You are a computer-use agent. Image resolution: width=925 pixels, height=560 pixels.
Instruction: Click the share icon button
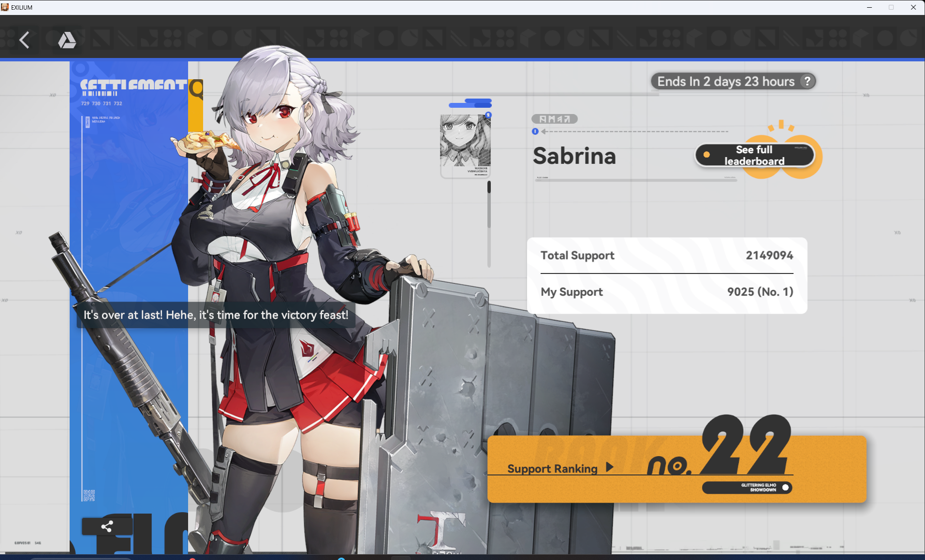click(107, 526)
